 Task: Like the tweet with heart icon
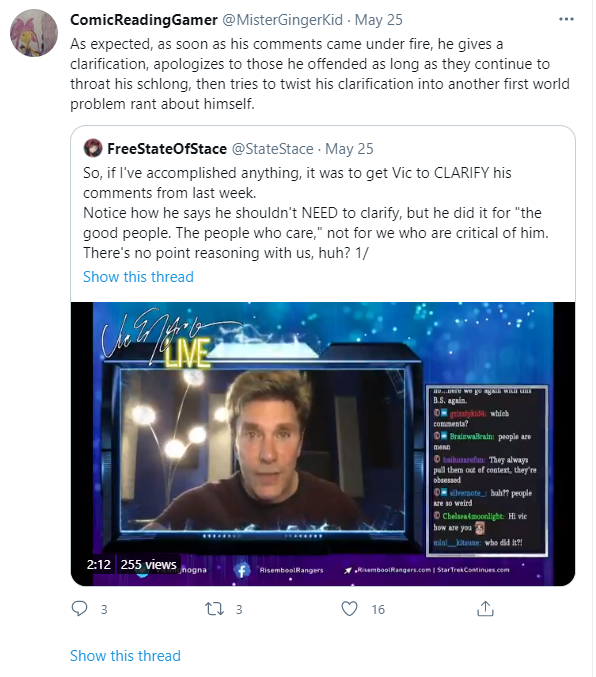click(349, 609)
